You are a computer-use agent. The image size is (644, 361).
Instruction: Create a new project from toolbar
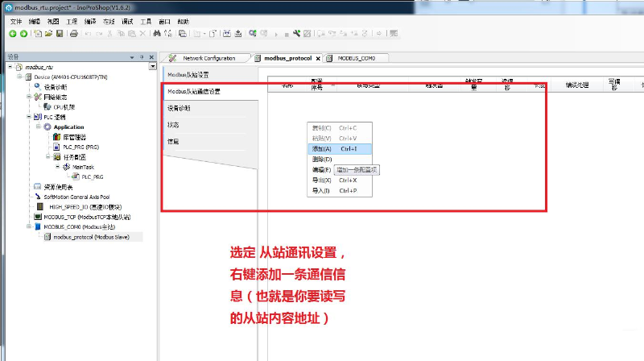[38, 34]
